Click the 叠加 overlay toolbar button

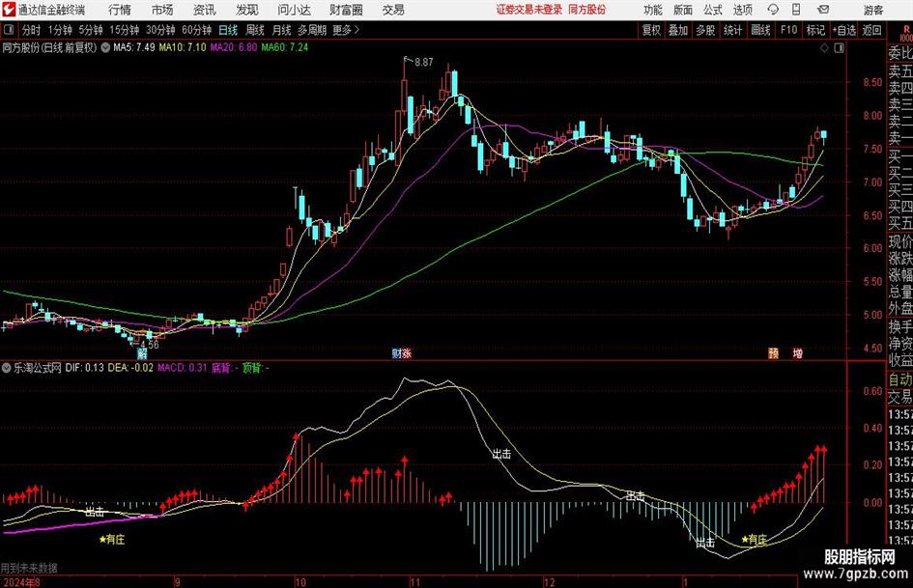point(678,30)
